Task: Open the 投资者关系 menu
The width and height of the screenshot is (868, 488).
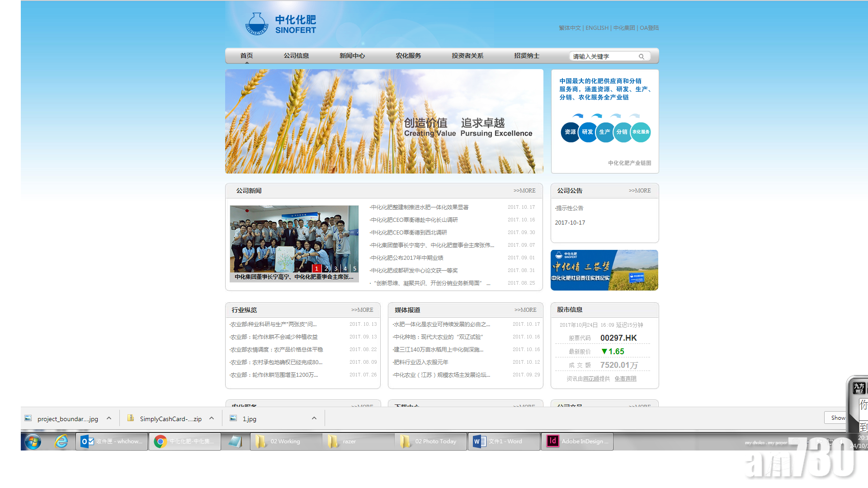Action: point(467,56)
